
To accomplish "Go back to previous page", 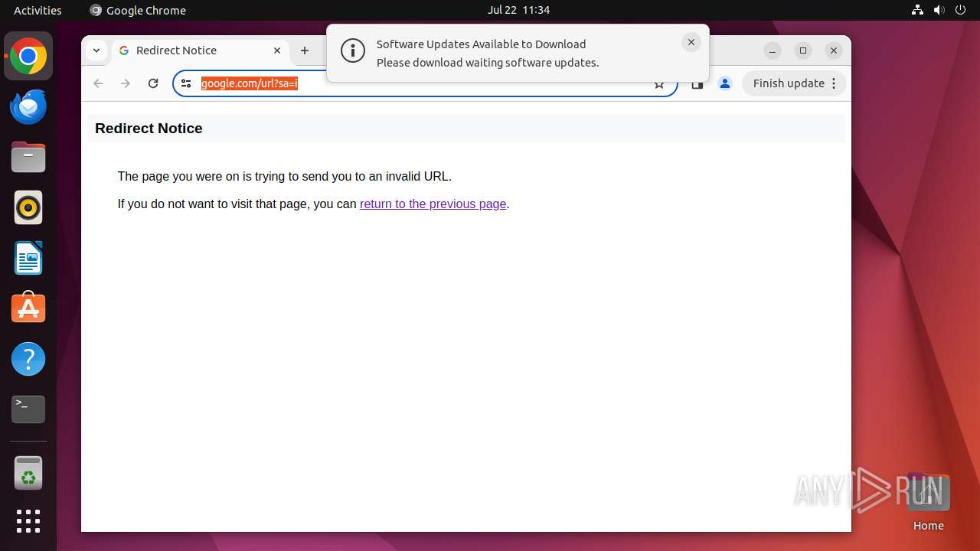I will [x=98, y=83].
